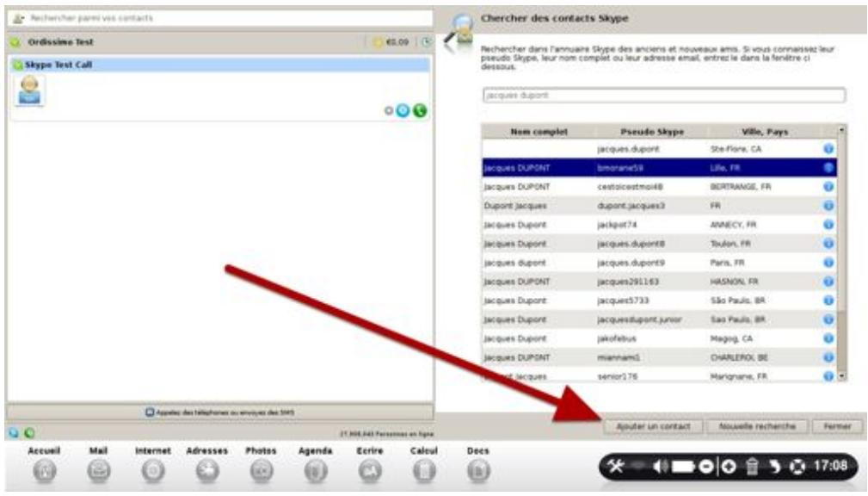This screenshot has height=496, width=868.
Task: Click the 17:08 clock
Action: [830, 466]
